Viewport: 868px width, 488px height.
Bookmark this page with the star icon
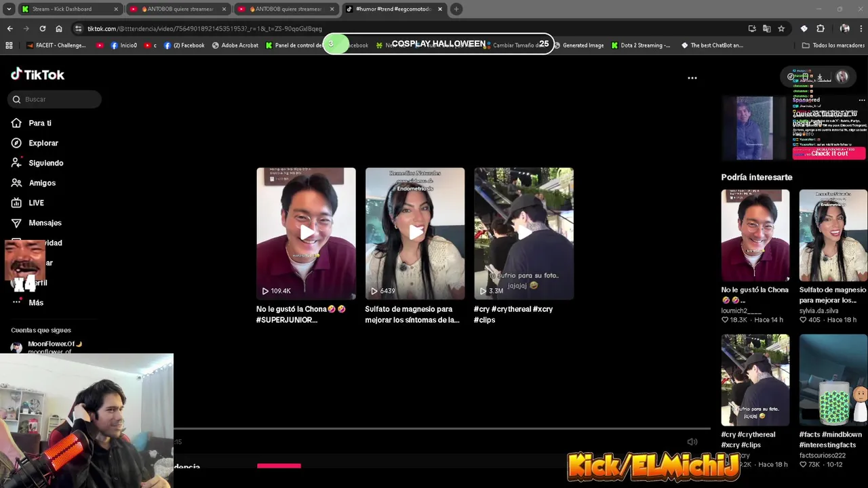pos(781,28)
